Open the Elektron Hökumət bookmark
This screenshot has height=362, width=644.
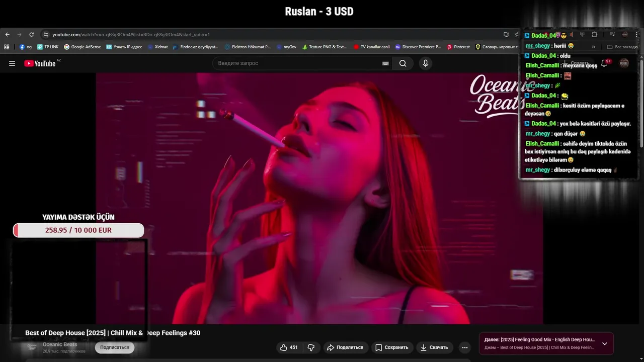248,47
